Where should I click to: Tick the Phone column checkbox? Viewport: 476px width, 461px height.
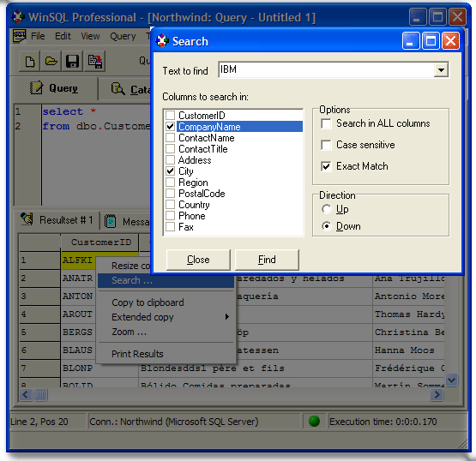[x=171, y=216]
